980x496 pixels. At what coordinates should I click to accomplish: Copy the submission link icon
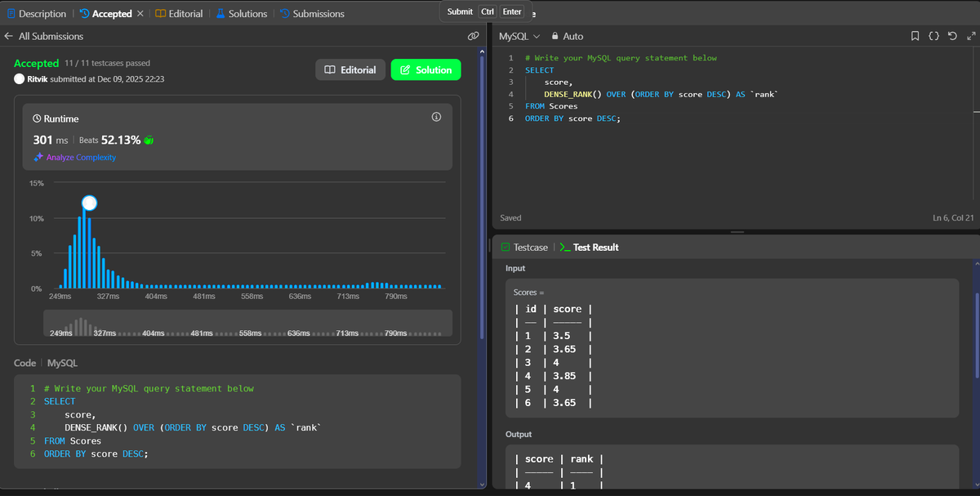(473, 37)
